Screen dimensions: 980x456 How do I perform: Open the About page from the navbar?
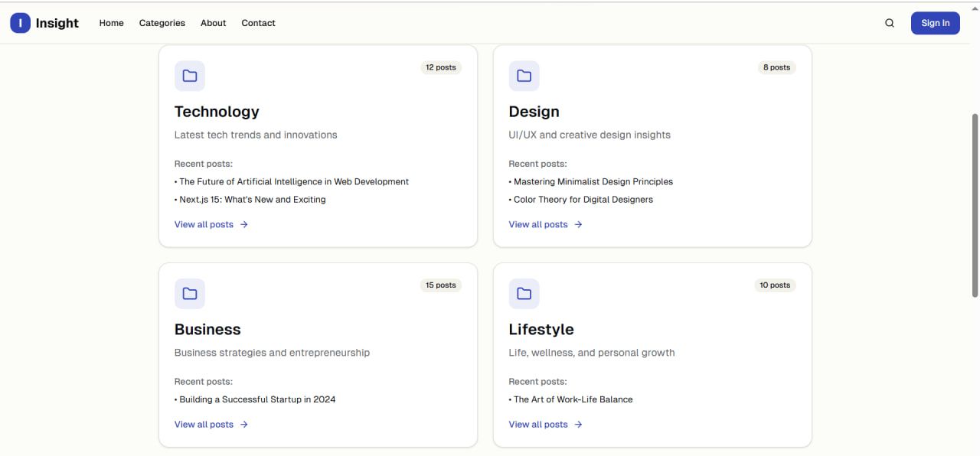coord(213,23)
